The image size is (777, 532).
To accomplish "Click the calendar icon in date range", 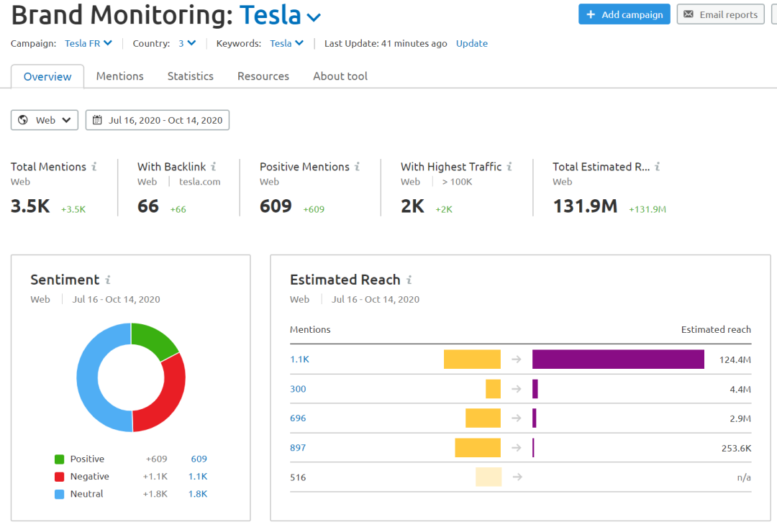I will [98, 120].
